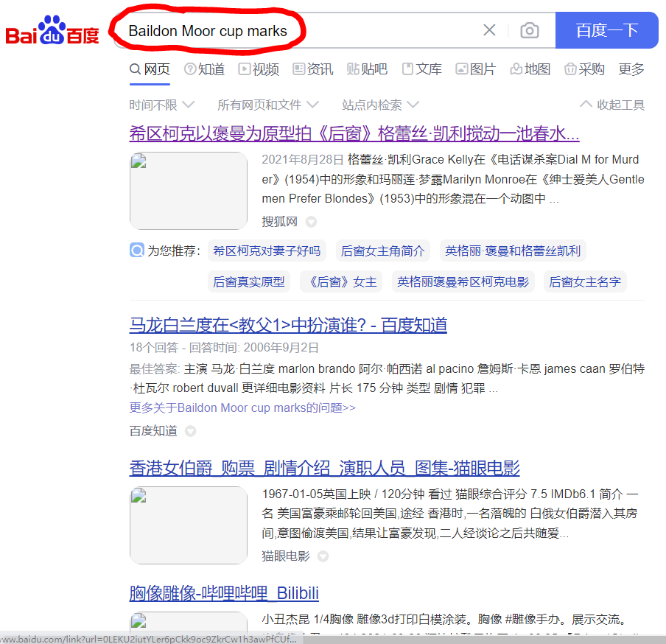The image size is (666, 644).
Task: Click the Baidu logo
Action: pyautogui.click(x=52, y=30)
